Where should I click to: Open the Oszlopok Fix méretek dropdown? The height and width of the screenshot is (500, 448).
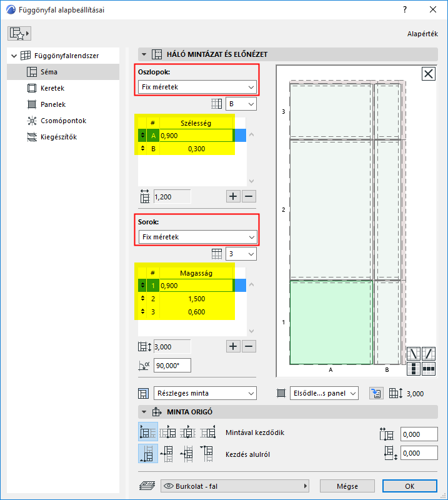[x=197, y=87]
